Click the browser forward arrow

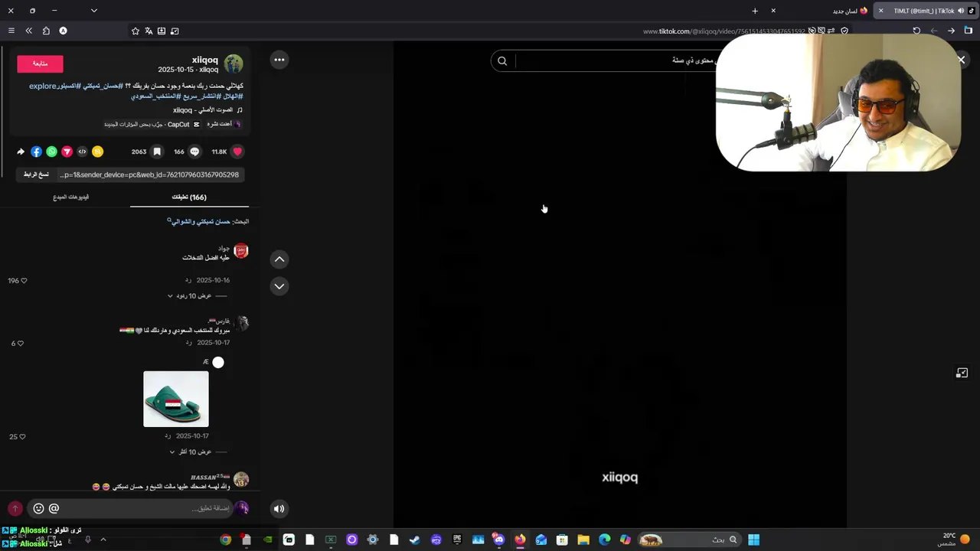click(951, 31)
